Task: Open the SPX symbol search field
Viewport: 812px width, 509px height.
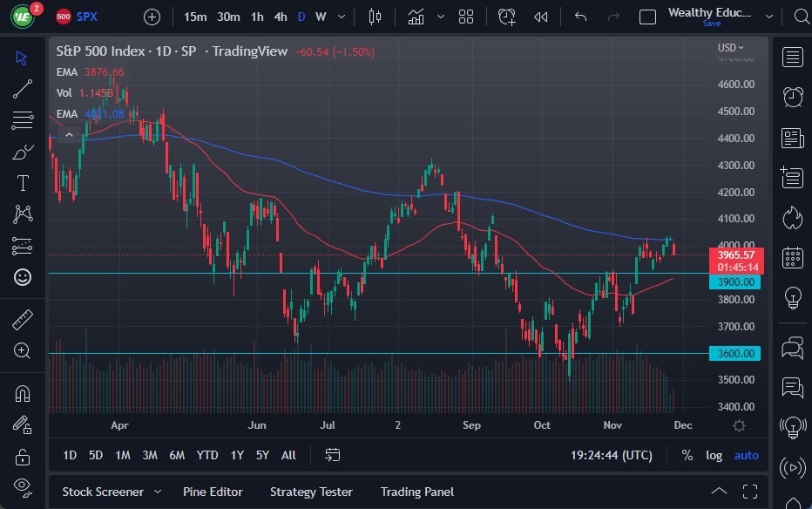Action: click(x=85, y=17)
